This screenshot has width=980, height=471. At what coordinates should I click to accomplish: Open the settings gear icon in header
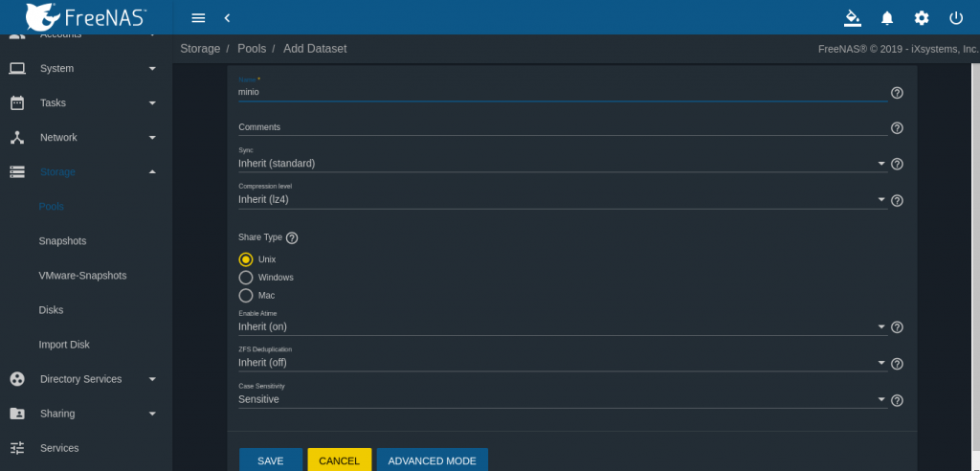pyautogui.click(x=922, y=18)
